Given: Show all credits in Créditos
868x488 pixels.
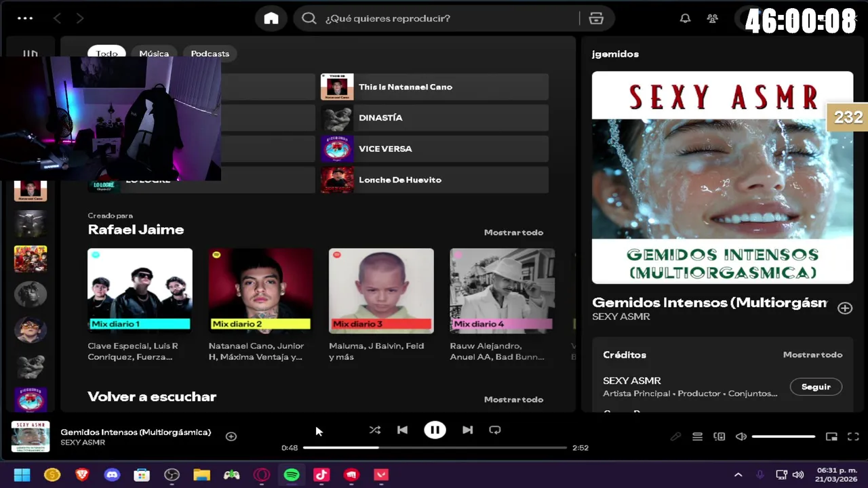Looking at the screenshot, I should pyautogui.click(x=812, y=354).
